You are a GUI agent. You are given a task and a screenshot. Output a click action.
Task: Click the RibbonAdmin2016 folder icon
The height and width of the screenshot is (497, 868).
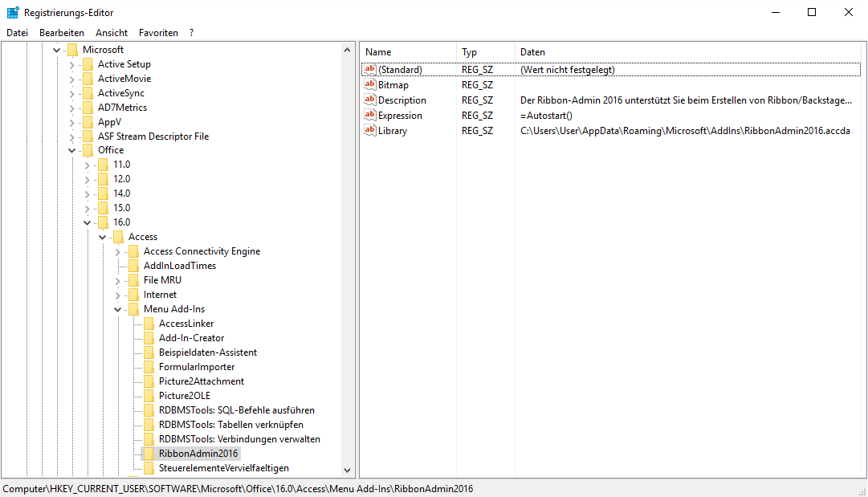click(x=149, y=454)
